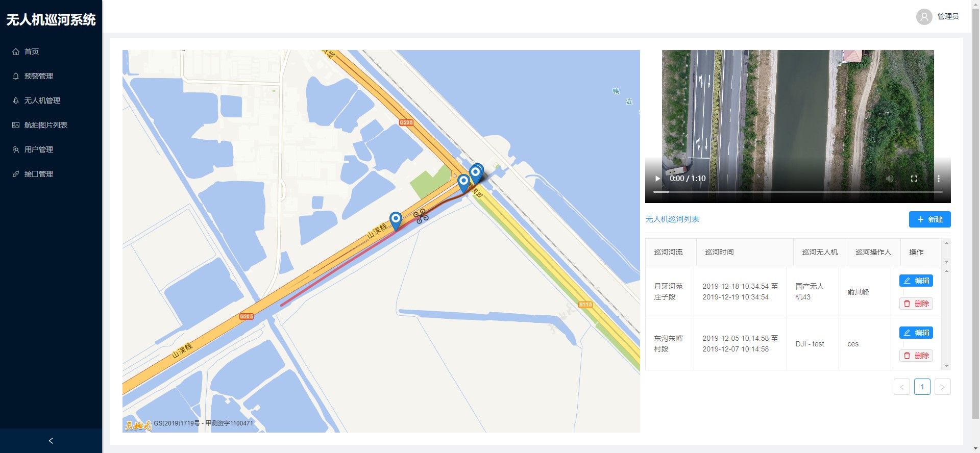Open 首页 from the sidebar
Viewport: 980px width, 453px height.
[x=32, y=52]
